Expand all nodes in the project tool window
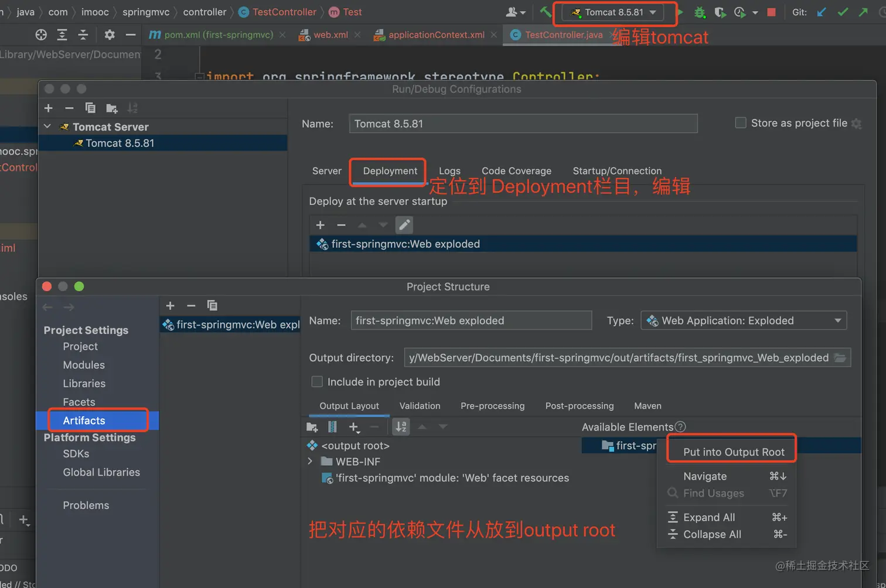Image resolution: width=886 pixels, height=588 pixels. pyautogui.click(x=62, y=35)
